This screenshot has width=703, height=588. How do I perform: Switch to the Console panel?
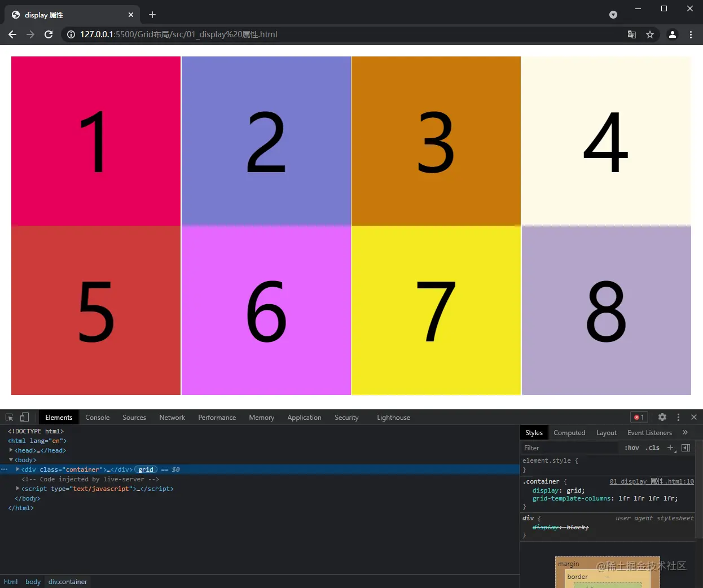98,418
